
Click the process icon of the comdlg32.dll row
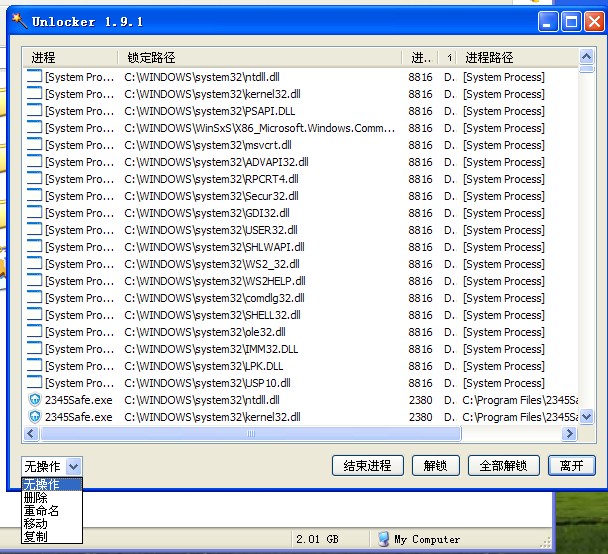coord(34,297)
